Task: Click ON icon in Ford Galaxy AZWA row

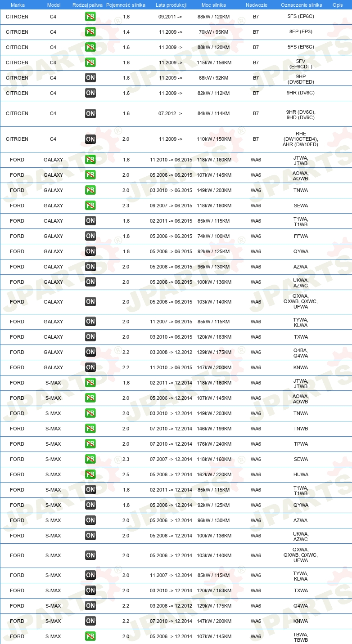Action: click(90, 267)
